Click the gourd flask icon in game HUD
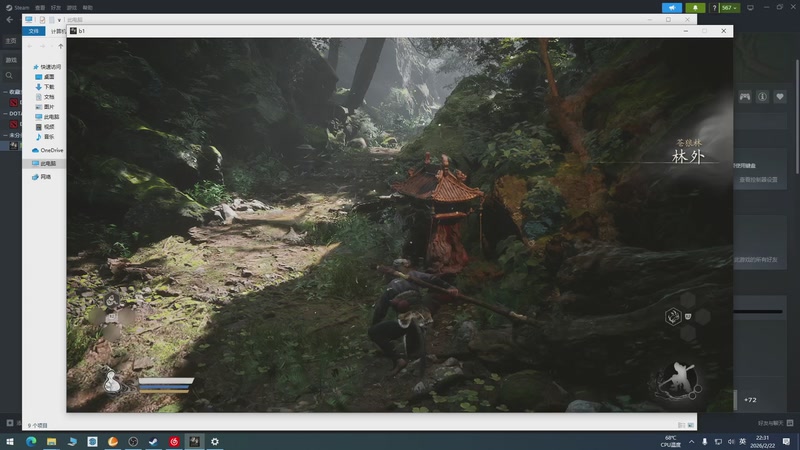 [112, 382]
